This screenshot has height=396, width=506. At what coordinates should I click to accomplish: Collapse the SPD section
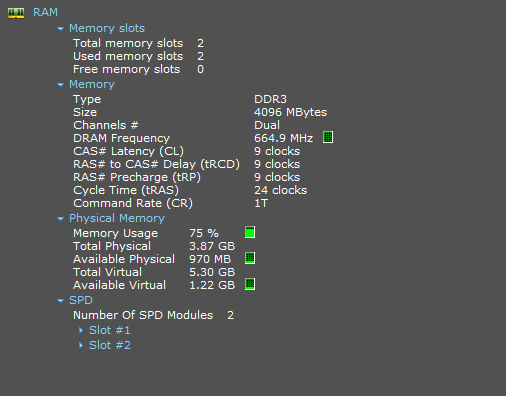pos(60,301)
